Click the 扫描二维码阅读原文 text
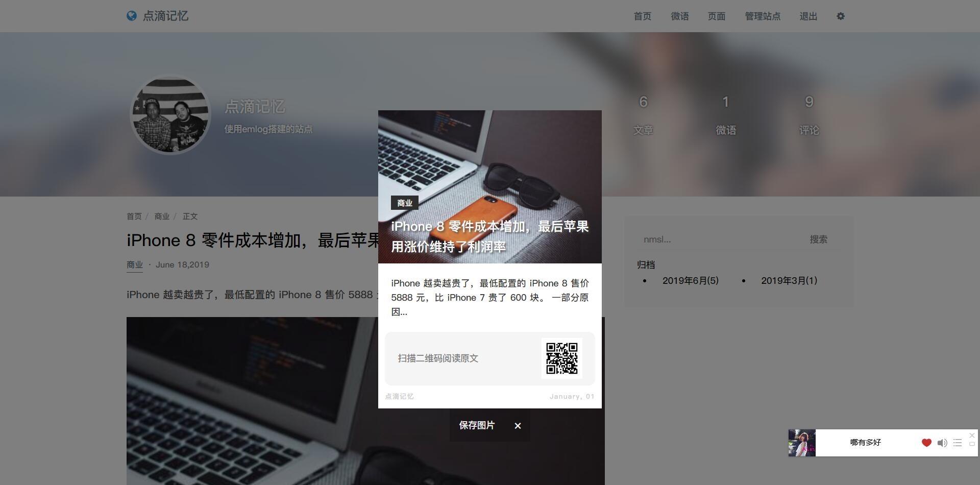The width and height of the screenshot is (980, 485). click(438, 358)
